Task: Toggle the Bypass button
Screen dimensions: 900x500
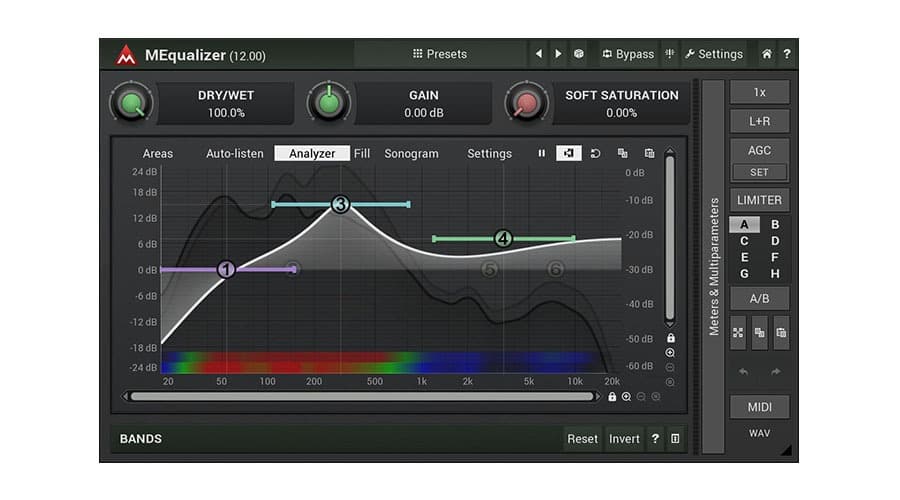Action: [x=628, y=54]
